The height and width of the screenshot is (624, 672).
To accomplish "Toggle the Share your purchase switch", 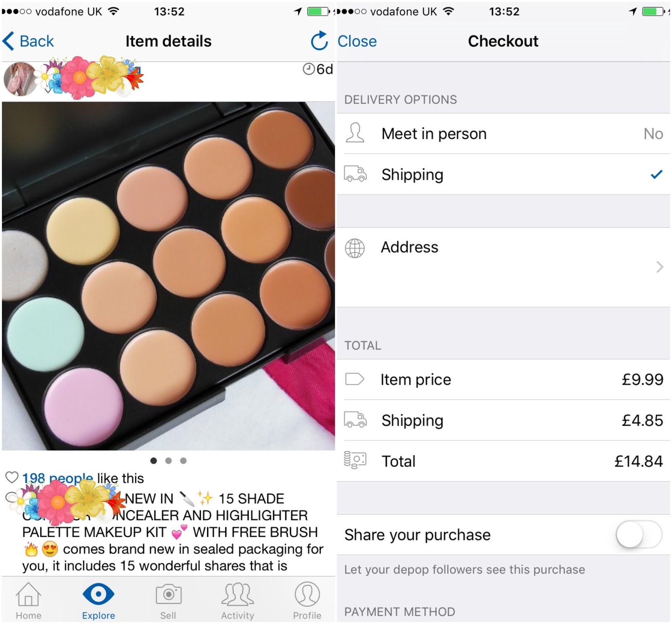I will 639,534.
